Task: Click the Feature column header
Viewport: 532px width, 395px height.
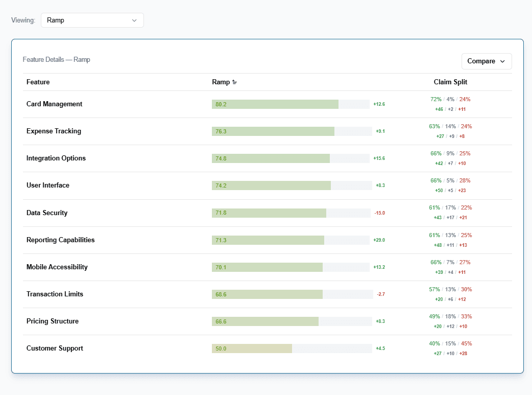Action: [x=38, y=82]
